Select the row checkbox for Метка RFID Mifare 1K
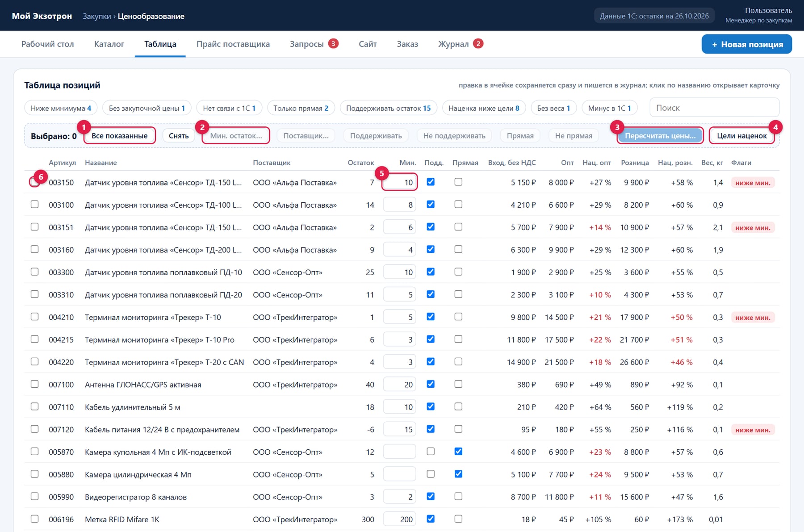The height and width of the screenshot is (532, 804). point(34,519)
